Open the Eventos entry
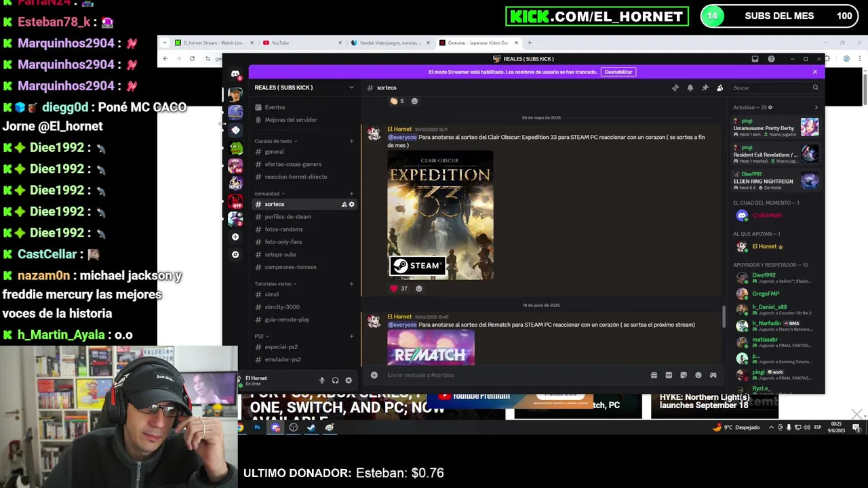868x488 pixels. (304, 107)
